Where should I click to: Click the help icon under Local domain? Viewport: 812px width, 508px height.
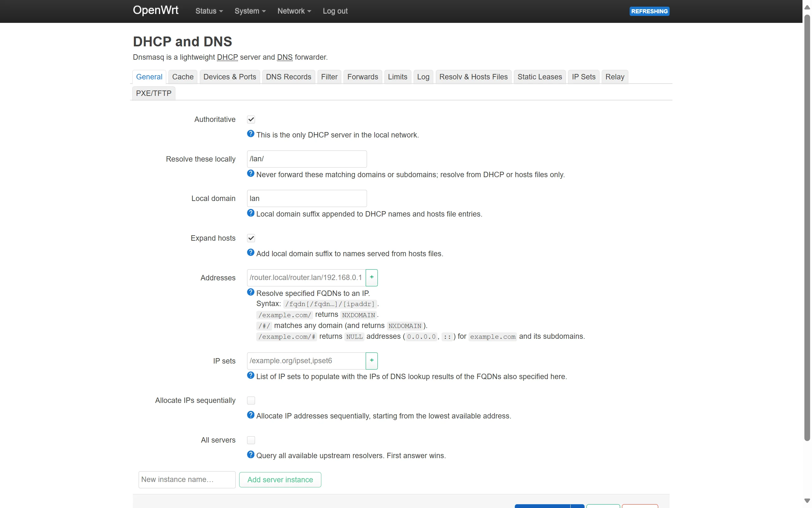(251, 213)
